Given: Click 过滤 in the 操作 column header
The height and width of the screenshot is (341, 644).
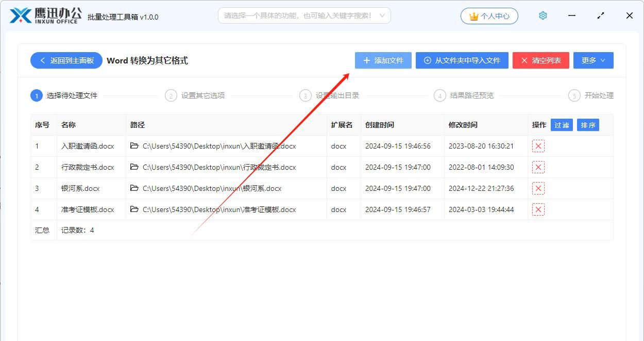Looking at the screenshot, I should click(561, 125).
